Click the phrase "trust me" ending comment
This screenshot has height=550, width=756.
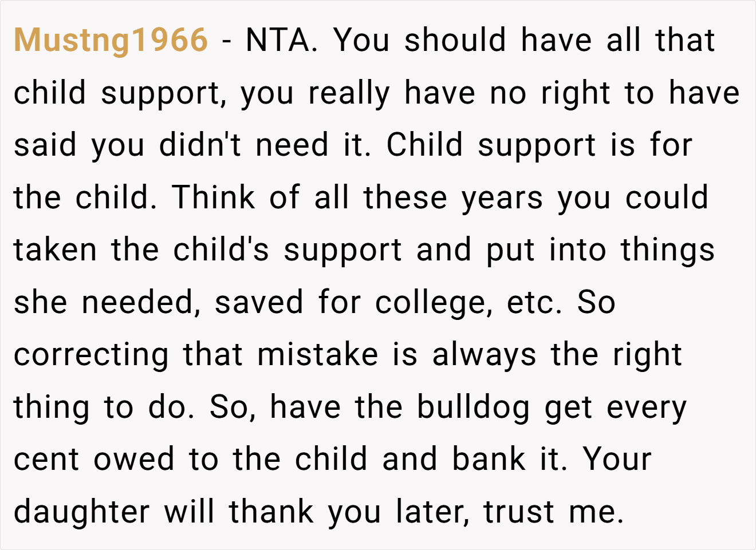[553, 512]
